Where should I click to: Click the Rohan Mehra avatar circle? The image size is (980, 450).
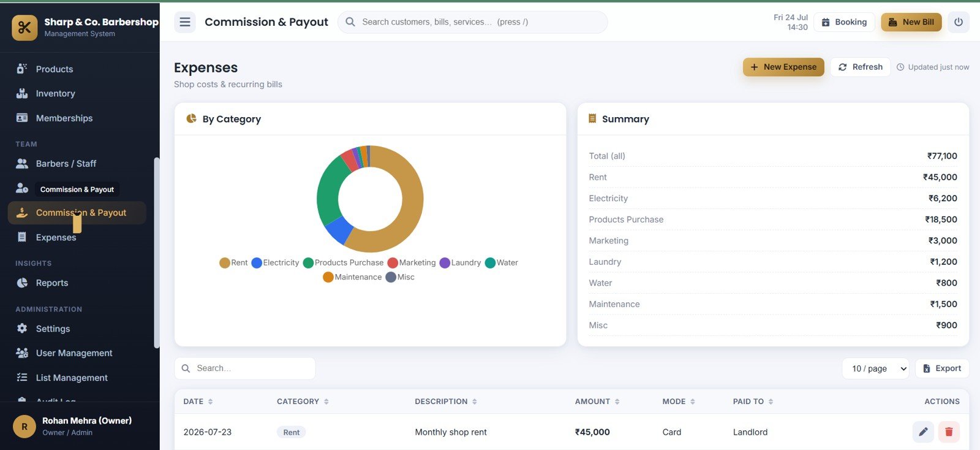(24, 426)
